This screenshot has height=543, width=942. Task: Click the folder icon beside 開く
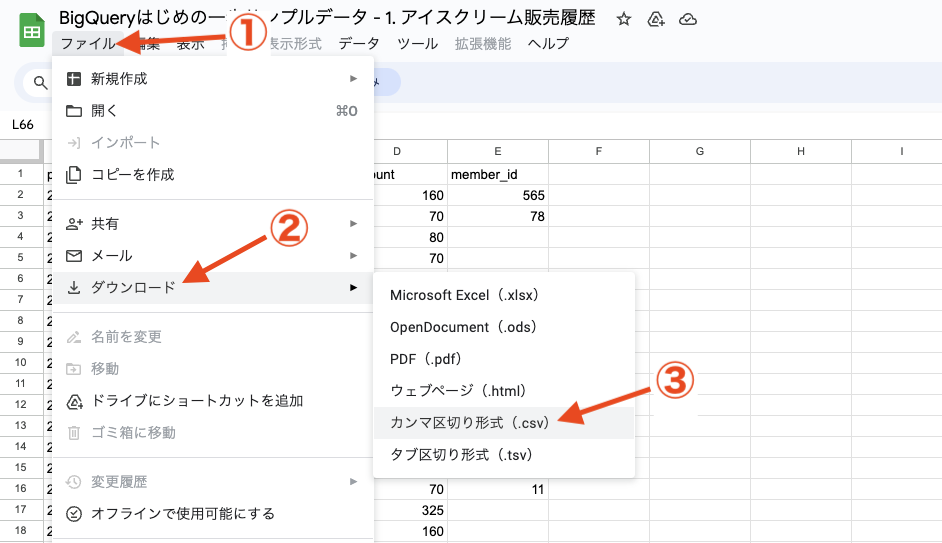74,111
